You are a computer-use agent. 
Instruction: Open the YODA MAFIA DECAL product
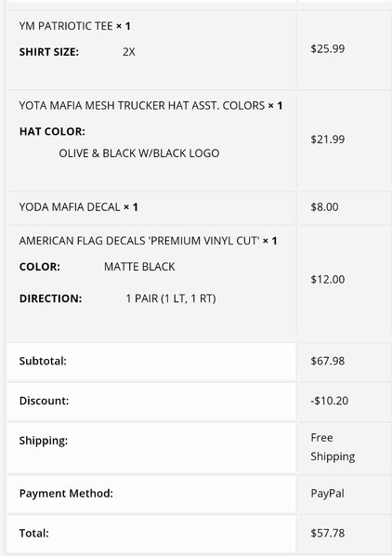coord(70,206)
